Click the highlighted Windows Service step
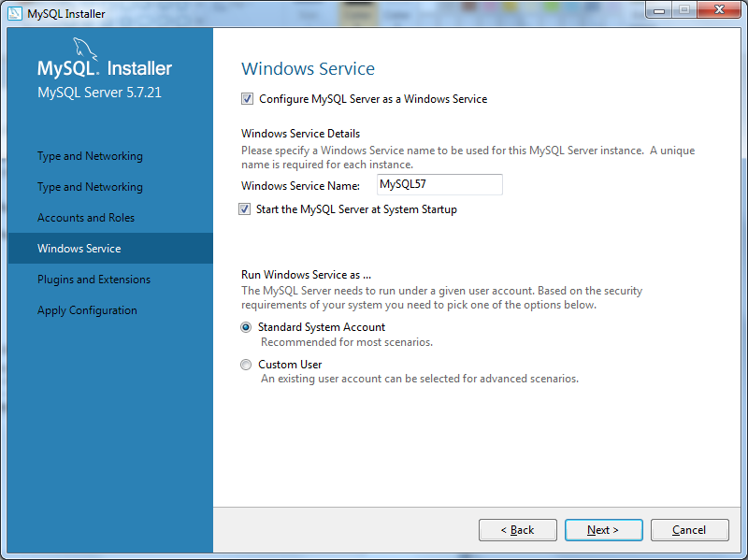 tap(81, 248)
